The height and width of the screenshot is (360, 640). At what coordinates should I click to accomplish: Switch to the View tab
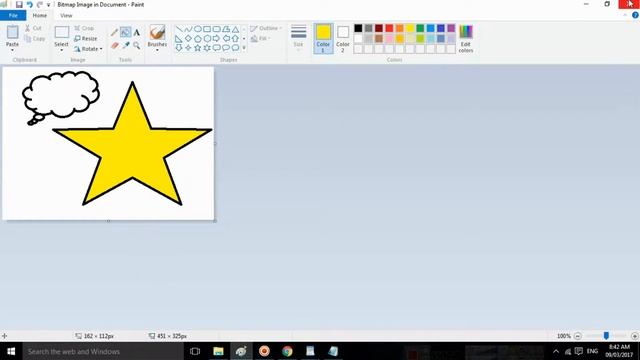pyautogui.click(x=66, y=16)
